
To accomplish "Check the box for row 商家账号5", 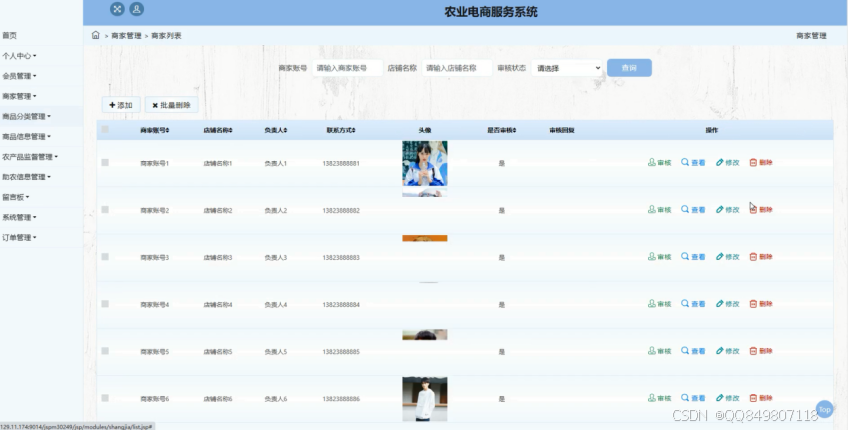I will pyautogui.click(x=105, y=350).
